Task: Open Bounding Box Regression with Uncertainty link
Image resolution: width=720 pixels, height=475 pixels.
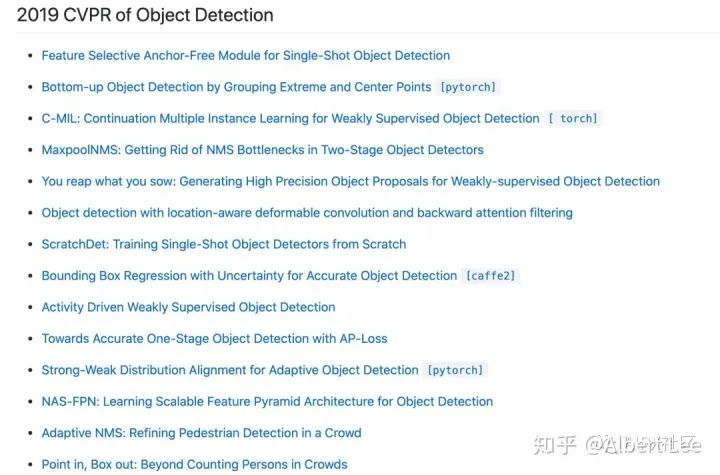Action: (x=249, y=276)
